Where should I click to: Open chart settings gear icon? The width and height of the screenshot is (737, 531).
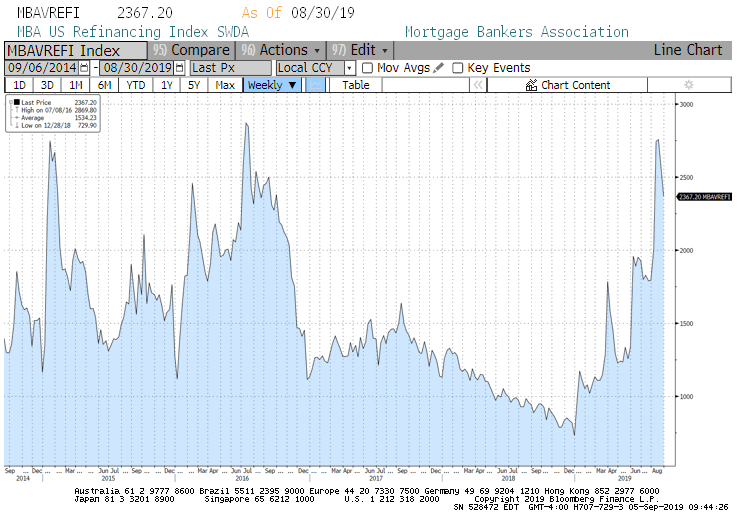click(688, 85)
